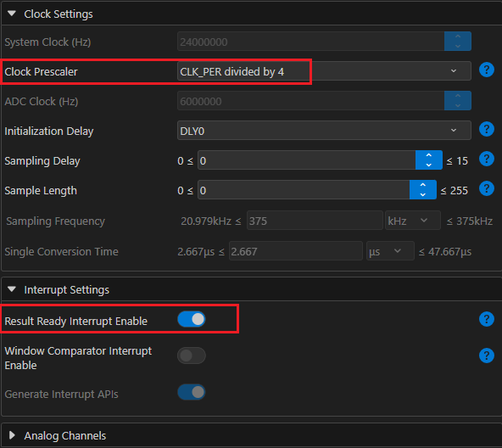Toggle Generate Interrupt APIs switch

192,392
